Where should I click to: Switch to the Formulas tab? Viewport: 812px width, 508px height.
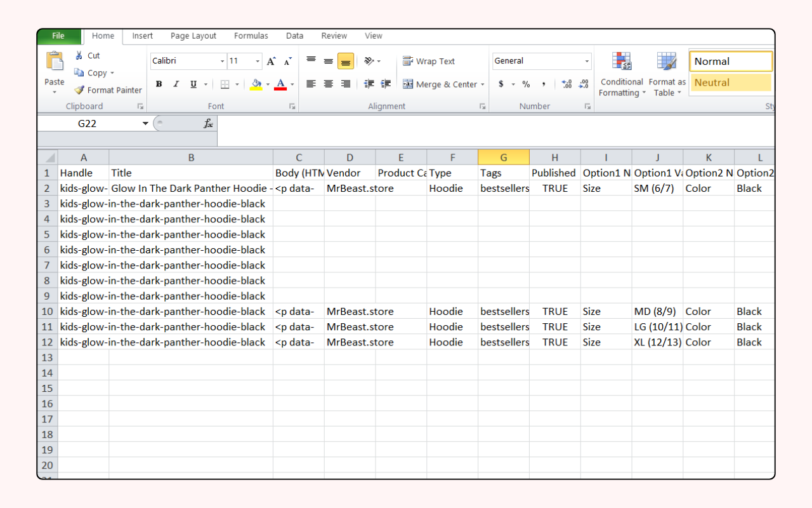(251, 36)
